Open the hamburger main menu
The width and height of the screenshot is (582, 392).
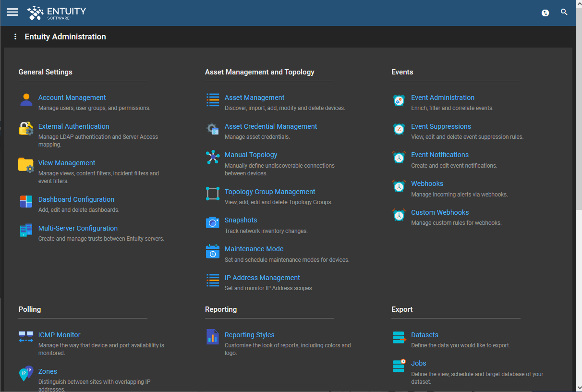click(x=12, y=12)
